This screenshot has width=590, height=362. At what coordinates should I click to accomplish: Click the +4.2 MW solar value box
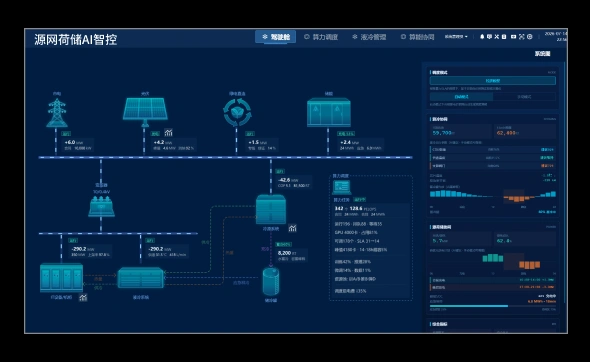(x=174, y=145)
